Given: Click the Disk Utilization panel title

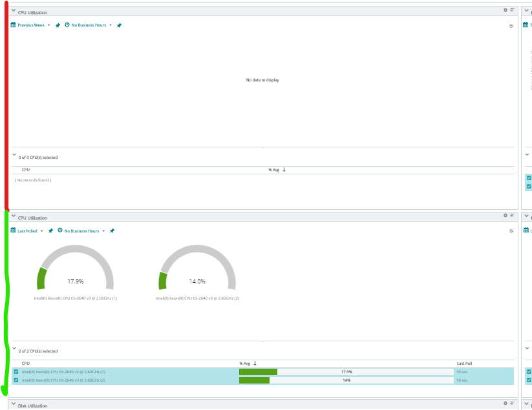Looking at the screenshot, I should click(32, 405).
